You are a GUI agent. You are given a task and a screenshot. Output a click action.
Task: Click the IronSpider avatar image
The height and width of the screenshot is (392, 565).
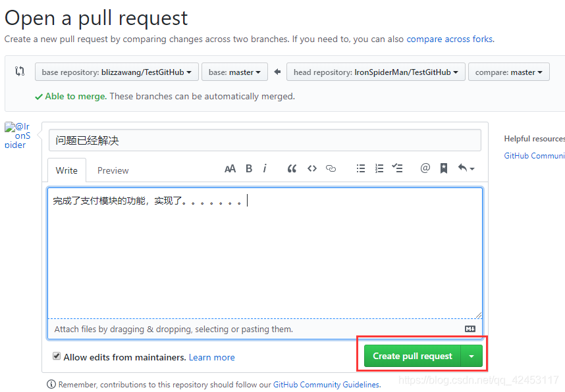17,135
